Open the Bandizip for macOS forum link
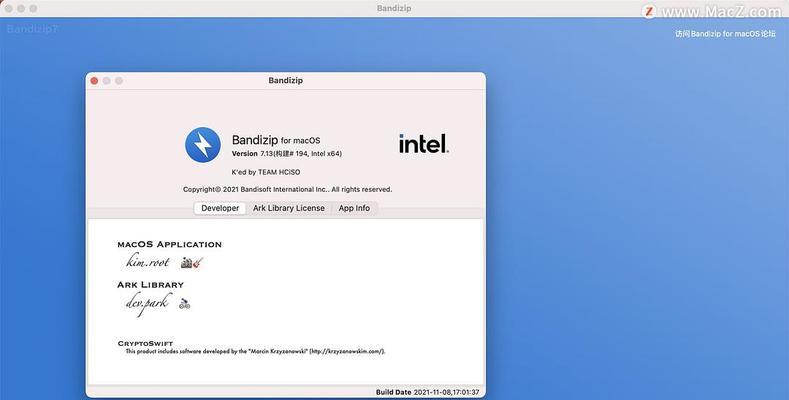This screenshot has width=789, height=400. [725, 34]
